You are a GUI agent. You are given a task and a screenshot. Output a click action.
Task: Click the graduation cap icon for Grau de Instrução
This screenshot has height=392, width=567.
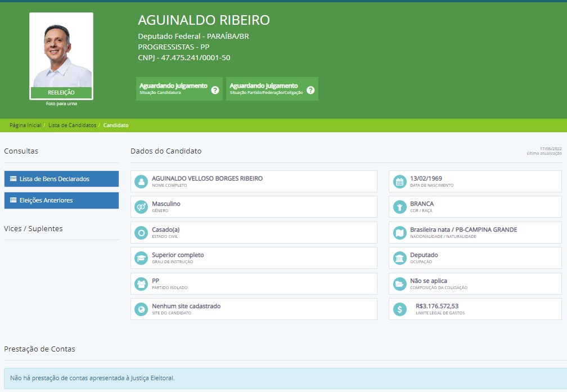pos(141,258)
